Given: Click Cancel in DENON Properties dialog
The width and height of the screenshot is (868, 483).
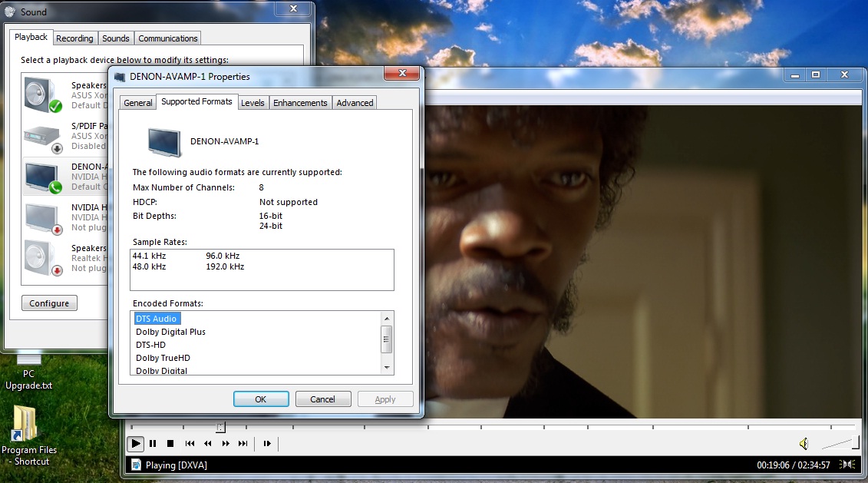Looking at the screenshot, I should [x=323, y=399].
